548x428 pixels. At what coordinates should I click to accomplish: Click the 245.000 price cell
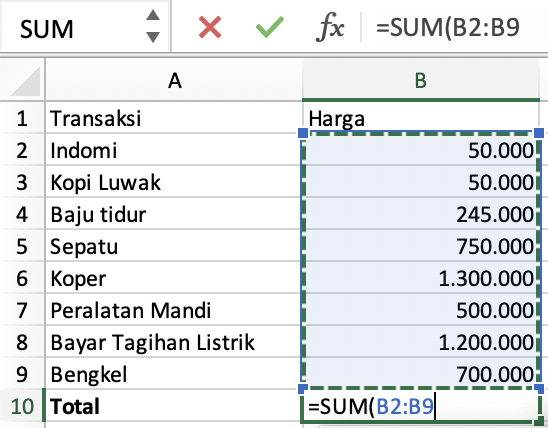click(421, 214)
